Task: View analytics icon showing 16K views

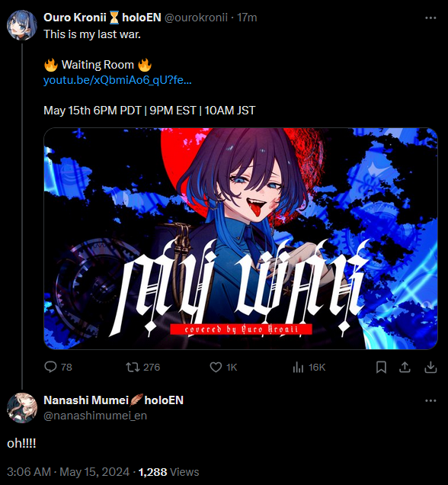Action: click(298, 367)
